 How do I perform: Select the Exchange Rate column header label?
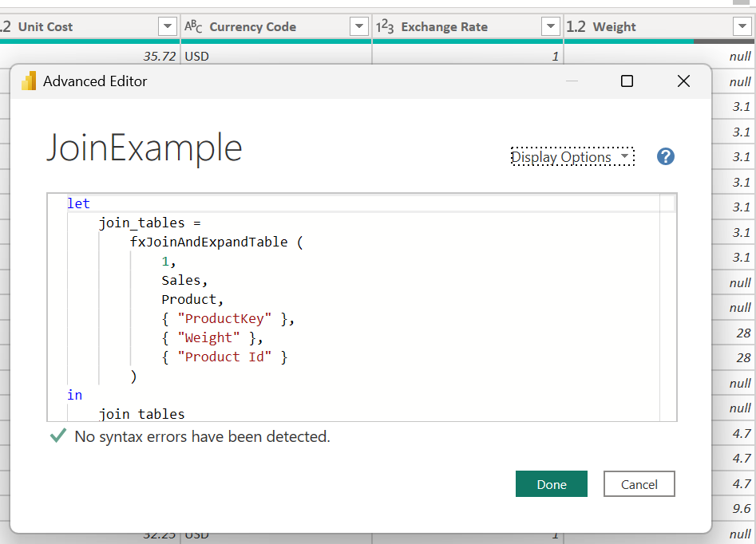coord(444,27)
